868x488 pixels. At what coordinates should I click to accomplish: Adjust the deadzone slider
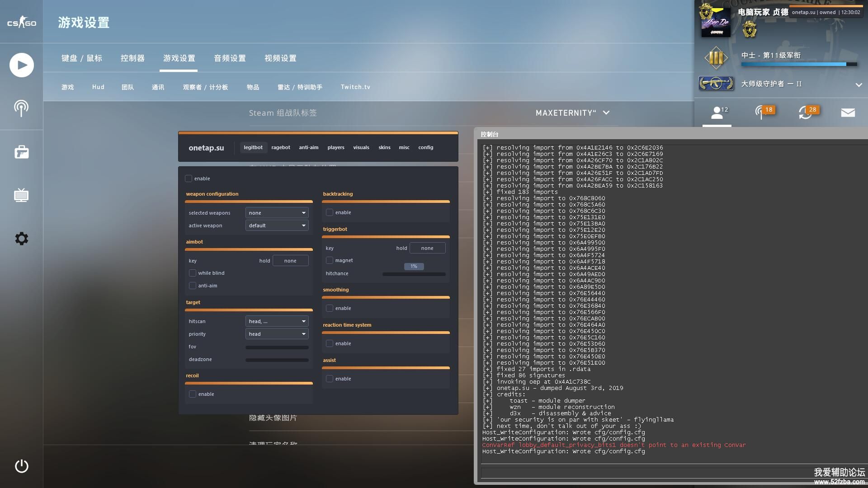point(277,360)
